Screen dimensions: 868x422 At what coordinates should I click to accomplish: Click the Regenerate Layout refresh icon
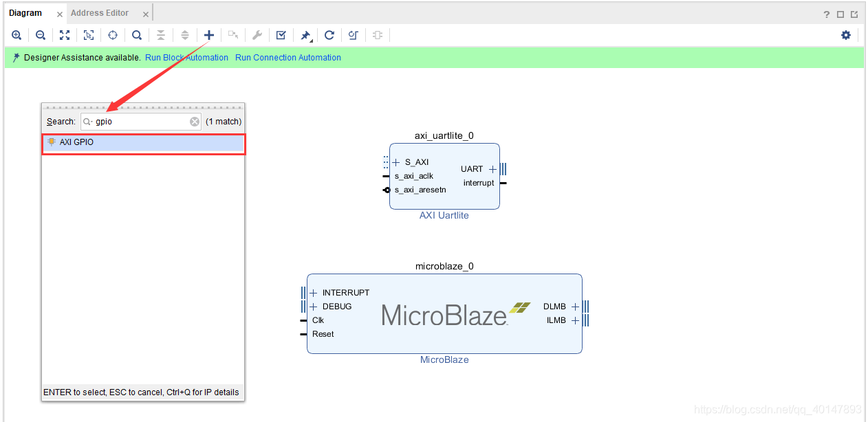[329, 34]
